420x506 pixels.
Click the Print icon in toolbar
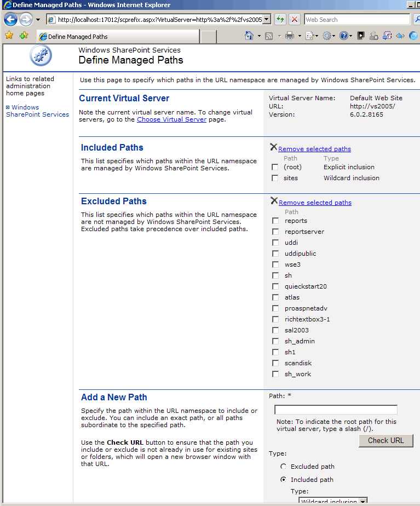290,36
